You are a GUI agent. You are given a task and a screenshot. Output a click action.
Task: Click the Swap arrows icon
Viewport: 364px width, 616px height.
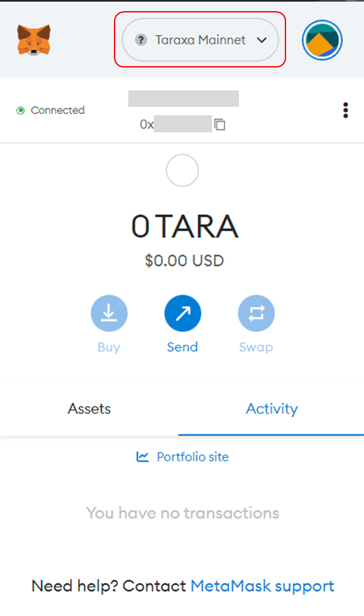[x=256, y=313]
